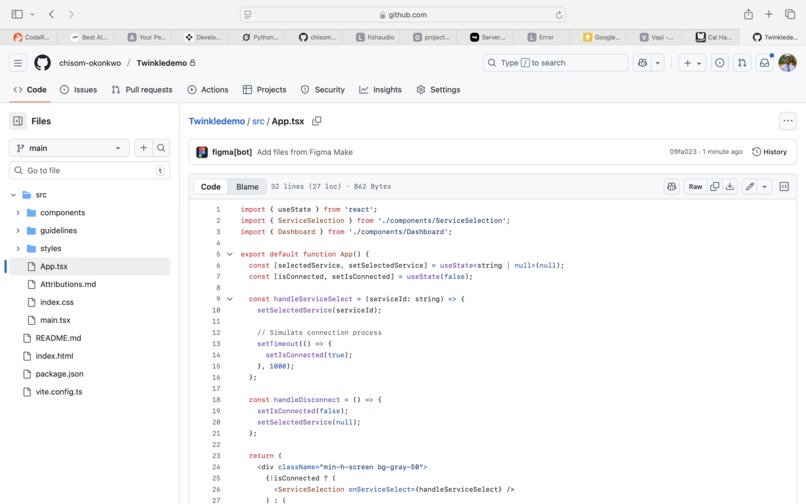Switch to Blame view toggle
The width and height of the screenshot is (806, 504).
247,187
